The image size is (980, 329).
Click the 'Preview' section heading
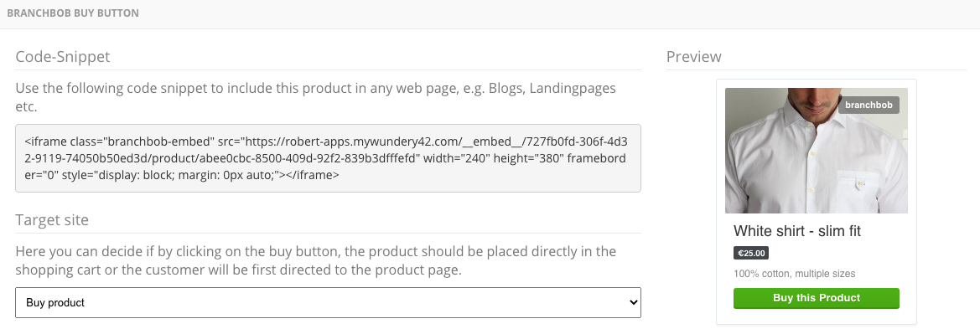click(694, 57)
